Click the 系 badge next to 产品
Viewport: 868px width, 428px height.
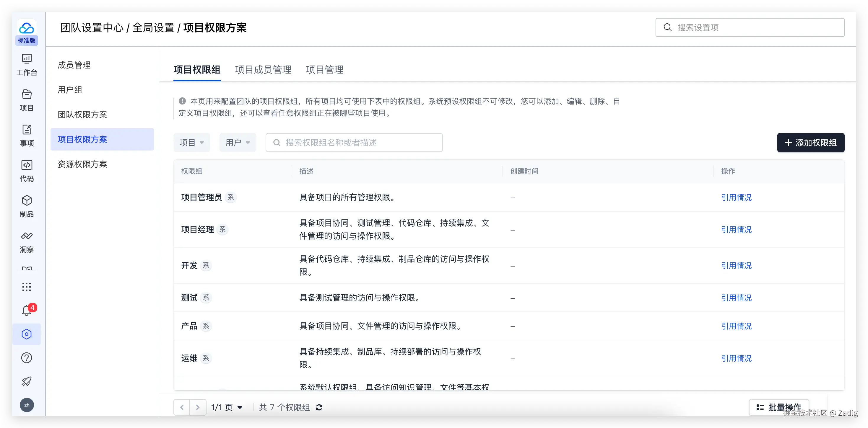click(206, 326)
